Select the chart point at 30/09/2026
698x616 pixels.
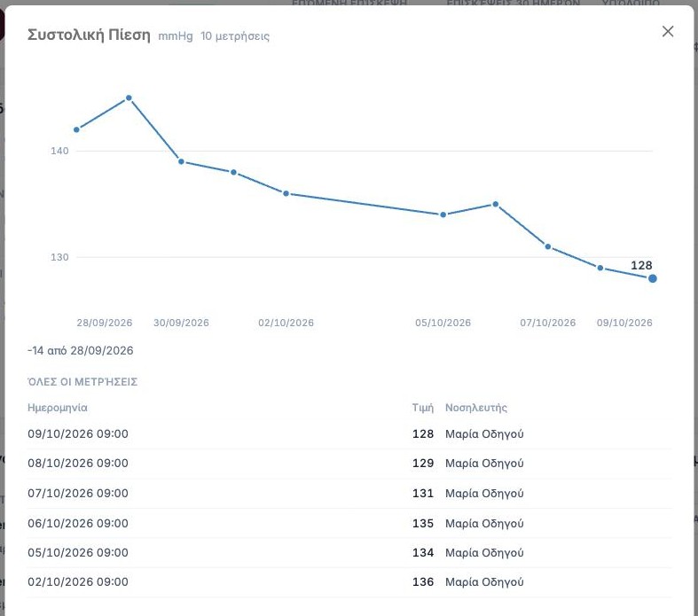[x=181, y=161]
